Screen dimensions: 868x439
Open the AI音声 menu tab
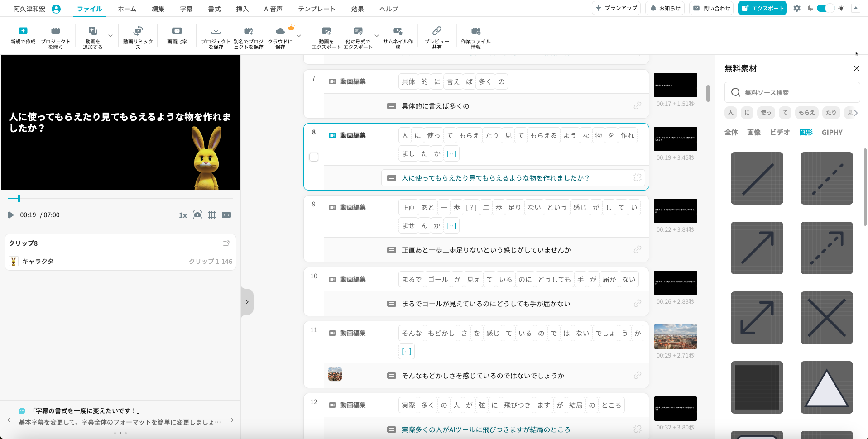point(273,9)
